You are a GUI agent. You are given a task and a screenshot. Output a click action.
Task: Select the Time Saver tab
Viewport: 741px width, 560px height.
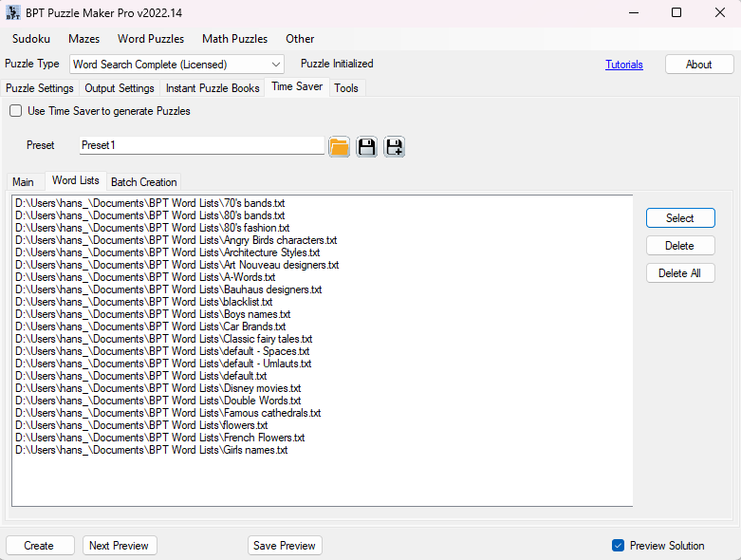(x=297, y=87)
